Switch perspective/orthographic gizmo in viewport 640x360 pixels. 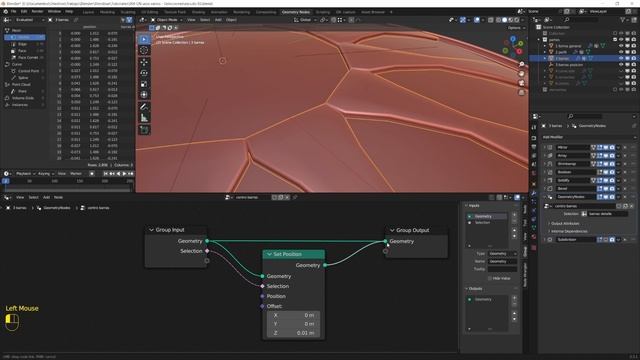click(522, 92)
